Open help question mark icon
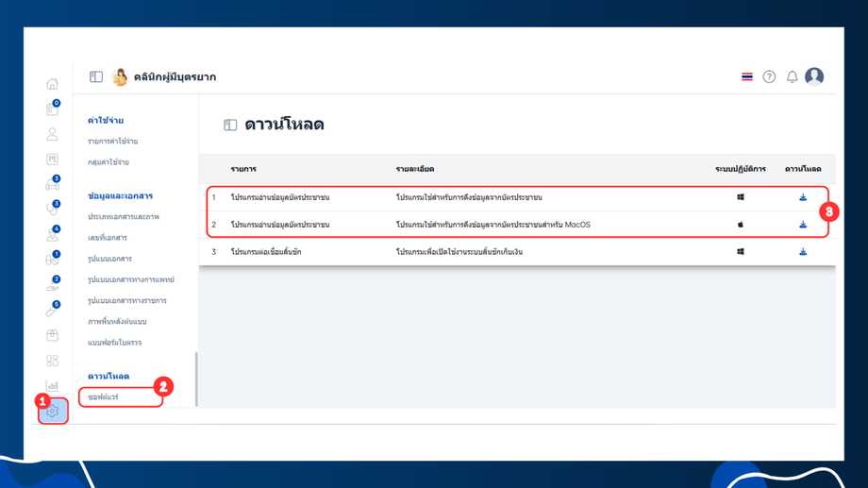The image size is (868, 488). [x=769, y=76]
